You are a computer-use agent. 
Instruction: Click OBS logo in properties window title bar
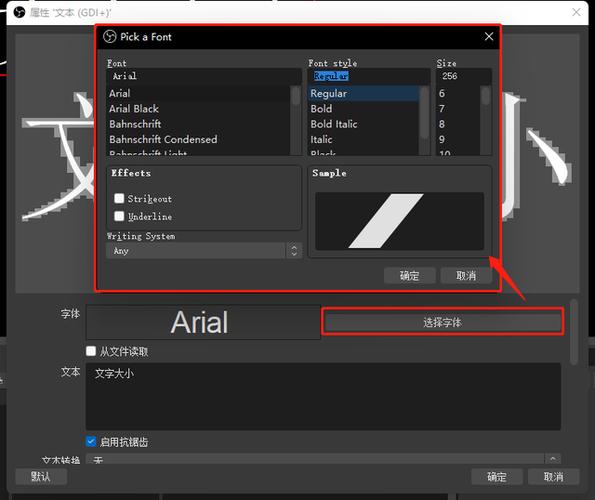19,12
